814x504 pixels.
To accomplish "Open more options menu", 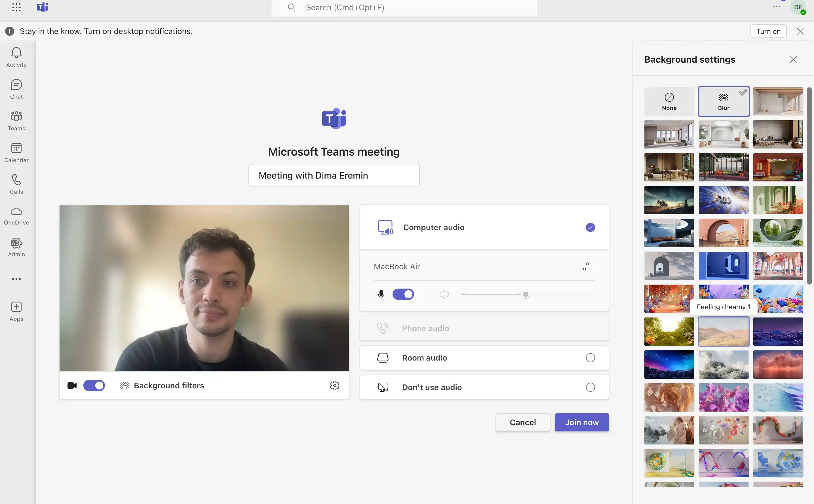I will point(776,8).
